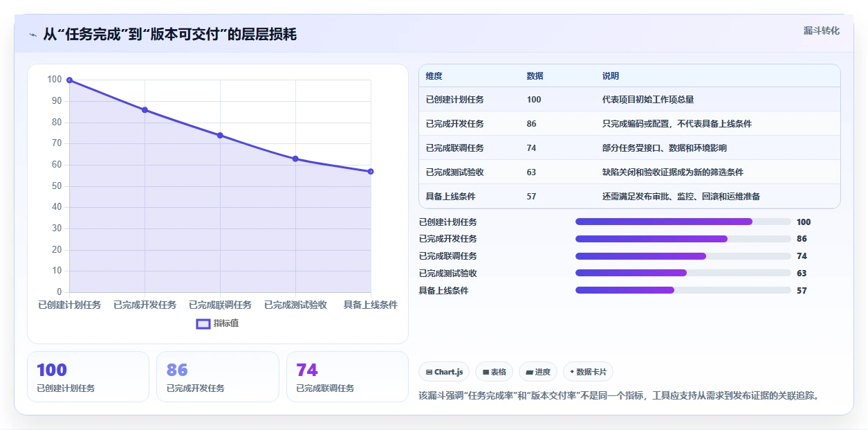The image size is (868, 430).
Task: Click description 只完成编码或配置，不代表具备上线条件
Action: 677,124
